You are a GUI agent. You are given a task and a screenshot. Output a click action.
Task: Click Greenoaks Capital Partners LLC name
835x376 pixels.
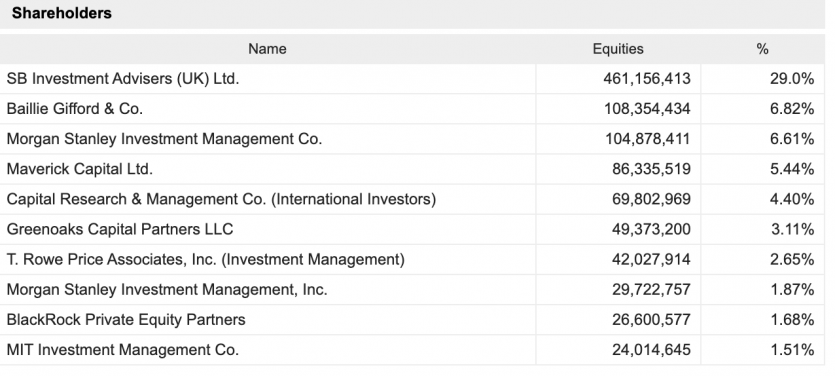pos(120,230)
